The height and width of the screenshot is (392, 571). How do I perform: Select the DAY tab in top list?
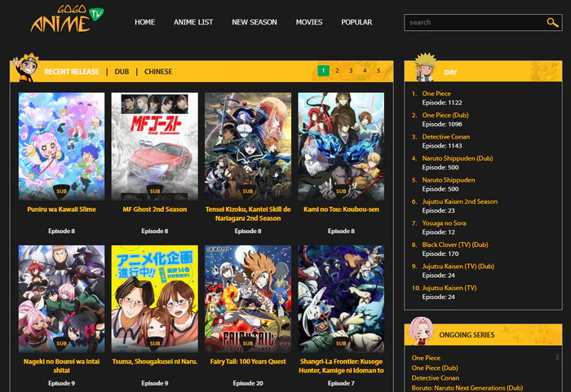[x=450, y=73]
